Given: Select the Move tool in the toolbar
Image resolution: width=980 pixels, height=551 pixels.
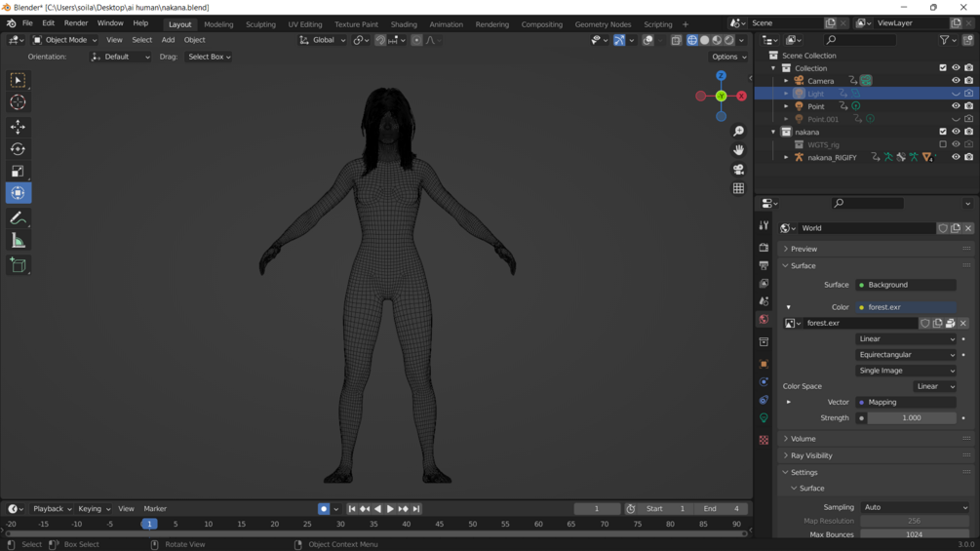Looking at the screenshot, I should click(x=18, y=127).
